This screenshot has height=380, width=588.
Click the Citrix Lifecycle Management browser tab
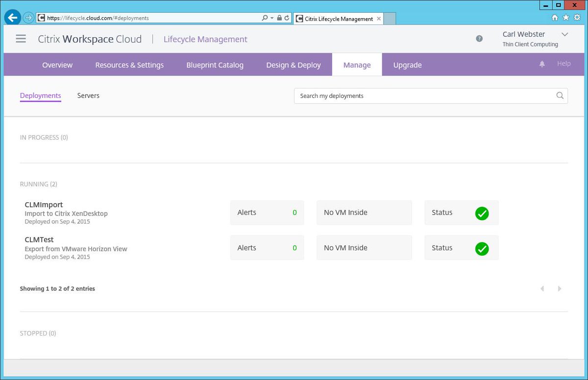coord(338,19)
